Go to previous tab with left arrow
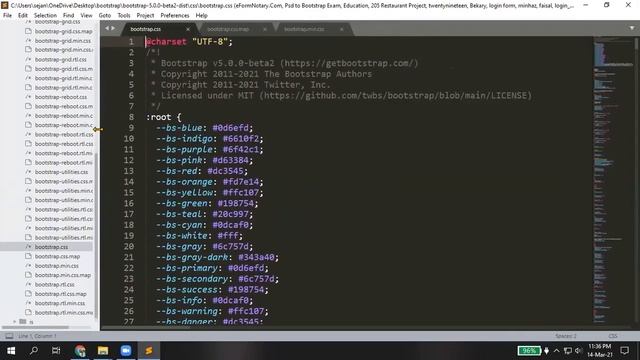Viewport: 640px width, 360px height. tap(107, 29)
